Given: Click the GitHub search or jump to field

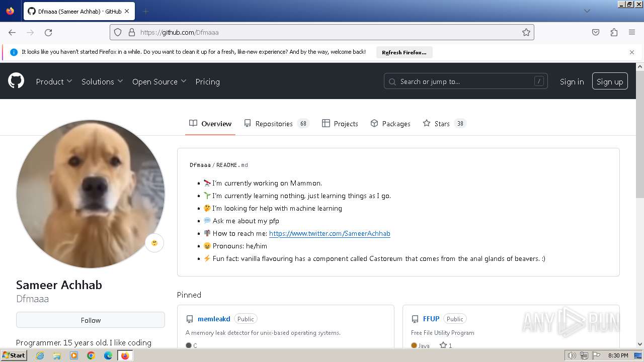Looking at the screenshot, I should [465, 81].
